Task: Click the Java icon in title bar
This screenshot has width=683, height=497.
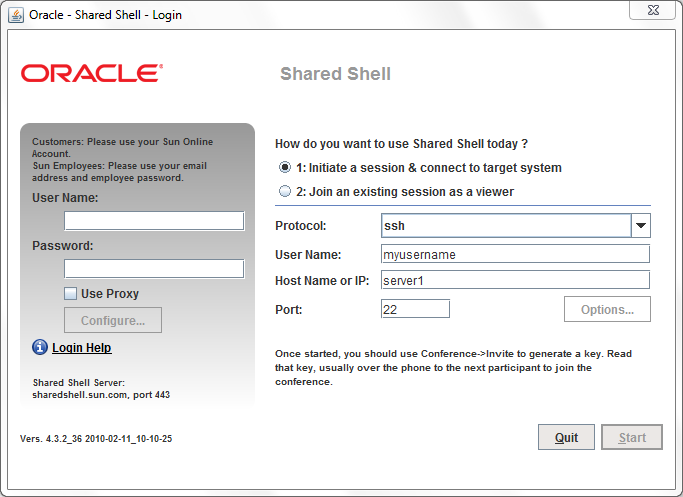Action: point(16,15)
